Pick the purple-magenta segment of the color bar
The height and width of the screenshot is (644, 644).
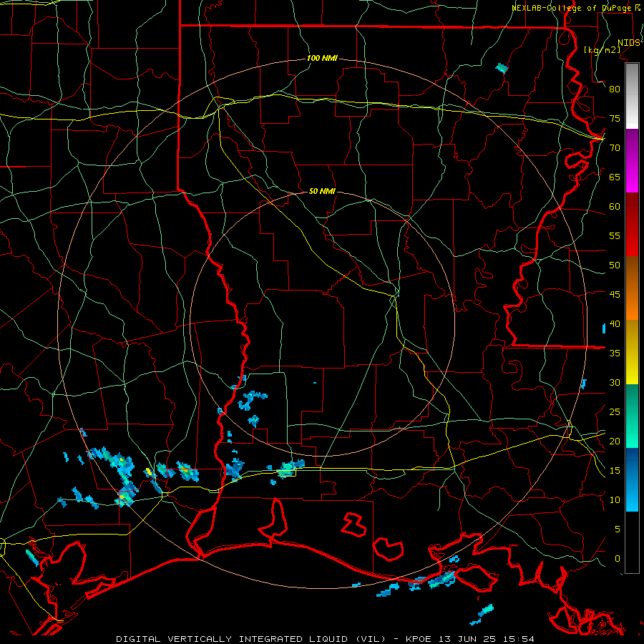coord(632,161)
